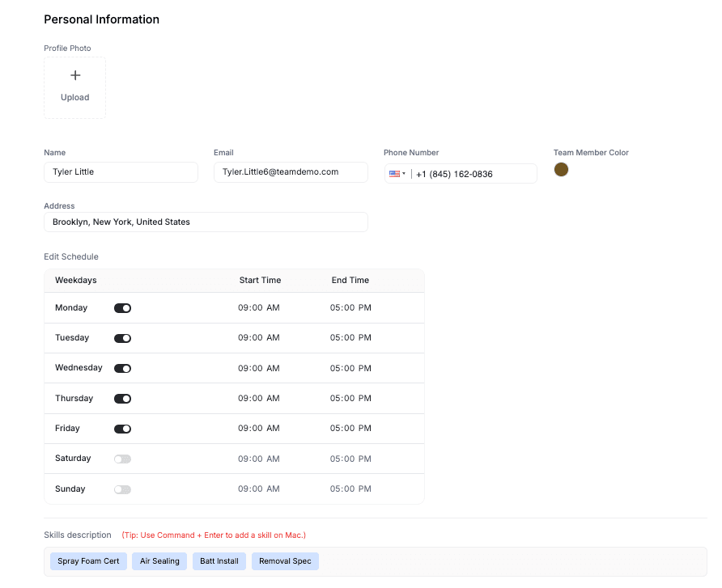Open Monday start time 09:00 AM
Viewport: 722px width, 588px height.
click(x=259, y=308)
